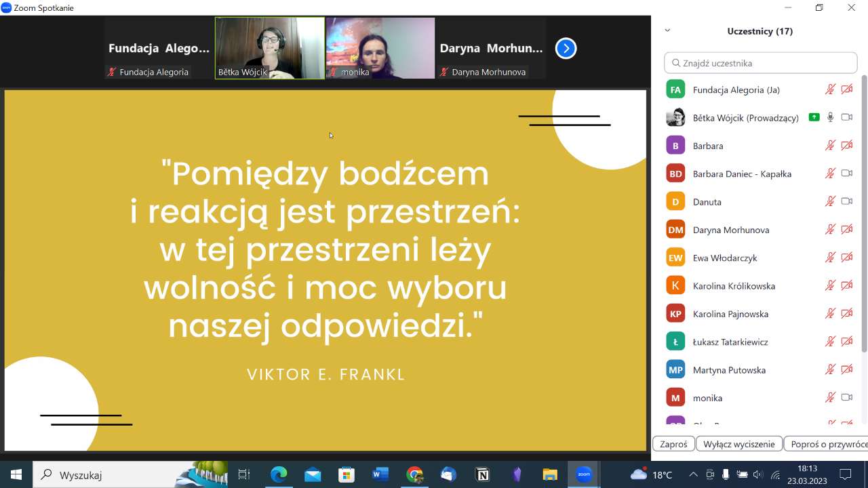The width and height of the screenshot is (868, 488).
Task: Select Karolina Królikowska in the participants list
Action: [x=734, y=286]
